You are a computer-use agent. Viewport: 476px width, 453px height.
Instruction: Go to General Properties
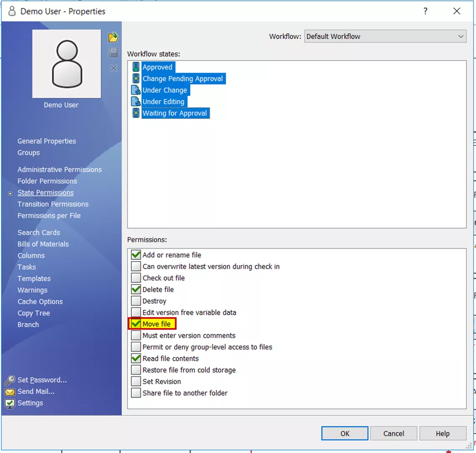tap(47, 141)
